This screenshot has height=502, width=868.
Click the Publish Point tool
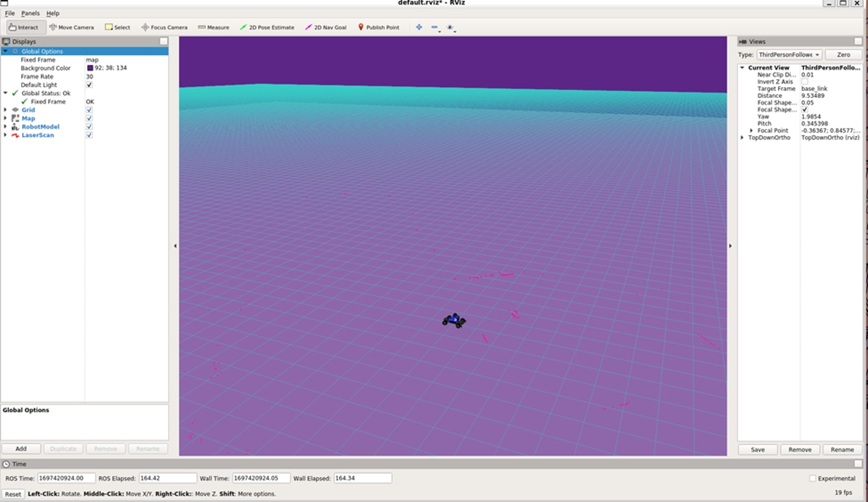point(378,27)
